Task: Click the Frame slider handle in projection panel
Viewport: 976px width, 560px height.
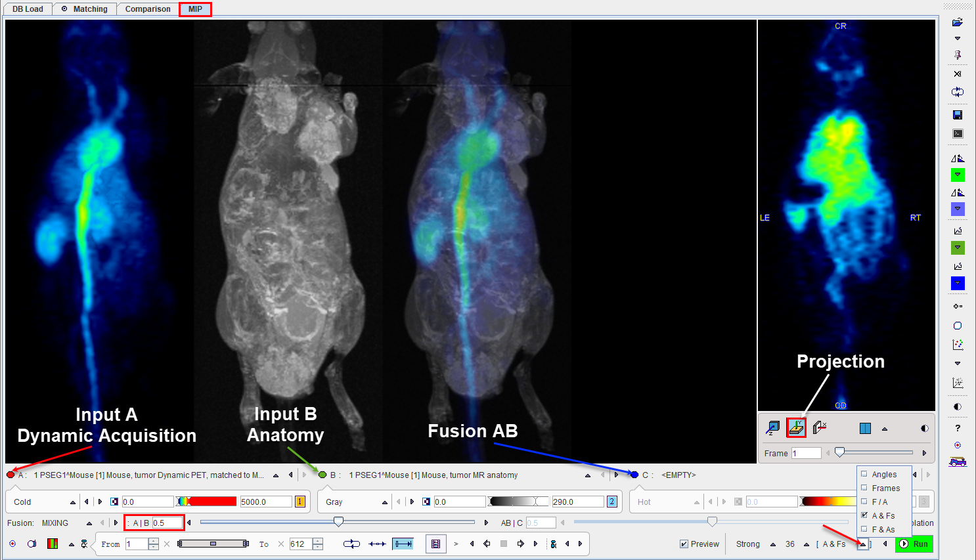Action: click(x=839, y=452)
